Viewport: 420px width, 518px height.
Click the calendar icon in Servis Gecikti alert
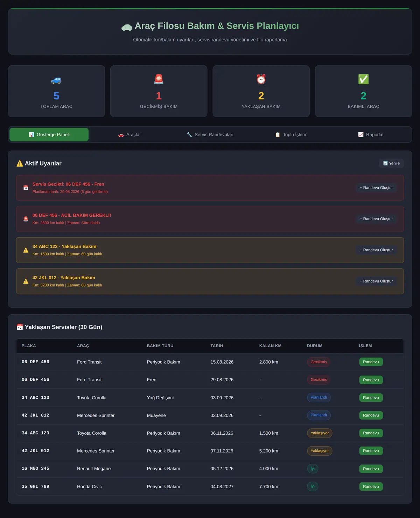[x=26, y=188]
